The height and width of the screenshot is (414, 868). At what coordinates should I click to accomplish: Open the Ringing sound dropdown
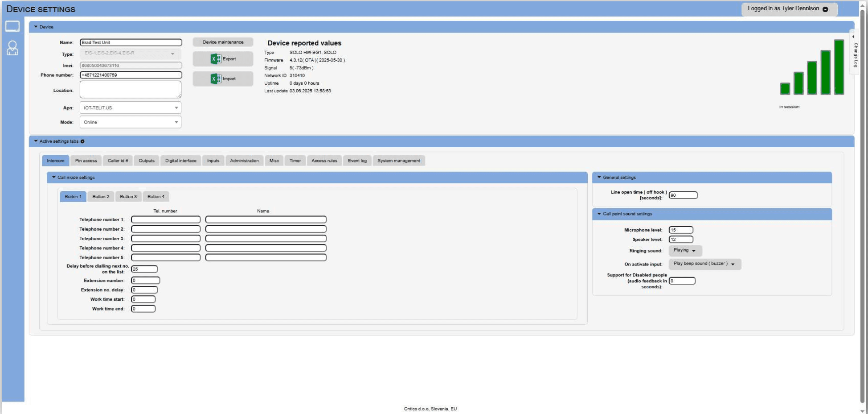click(x=685, y=251)
